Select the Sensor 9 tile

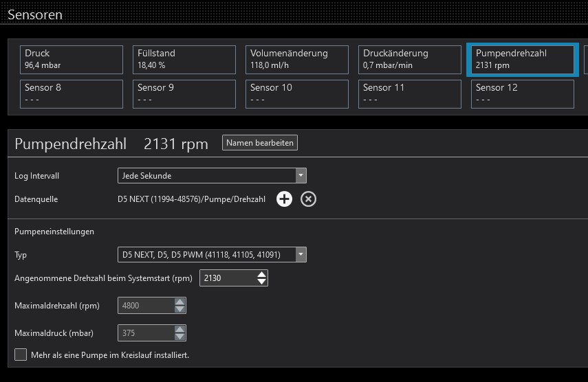click(184, 94)
